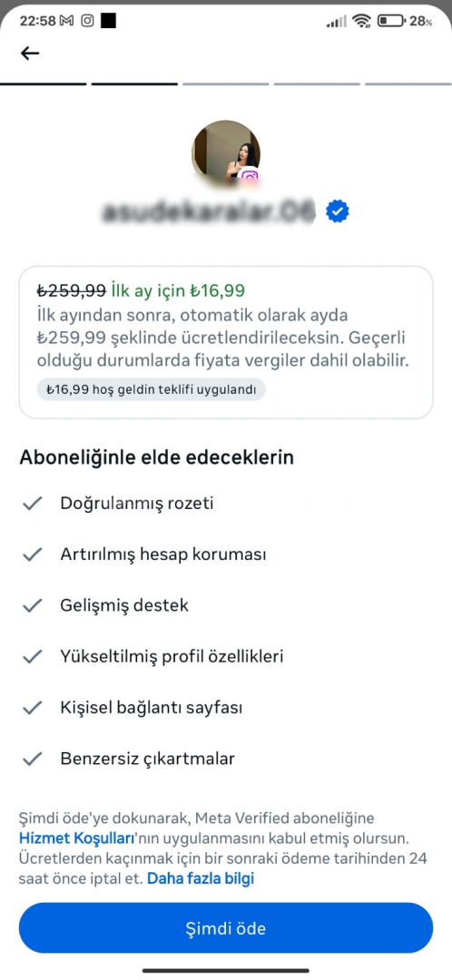Tap checkmark beside Doğrulanmış rozeti
This screenshot has height=980, width=452.
(32, 504)
